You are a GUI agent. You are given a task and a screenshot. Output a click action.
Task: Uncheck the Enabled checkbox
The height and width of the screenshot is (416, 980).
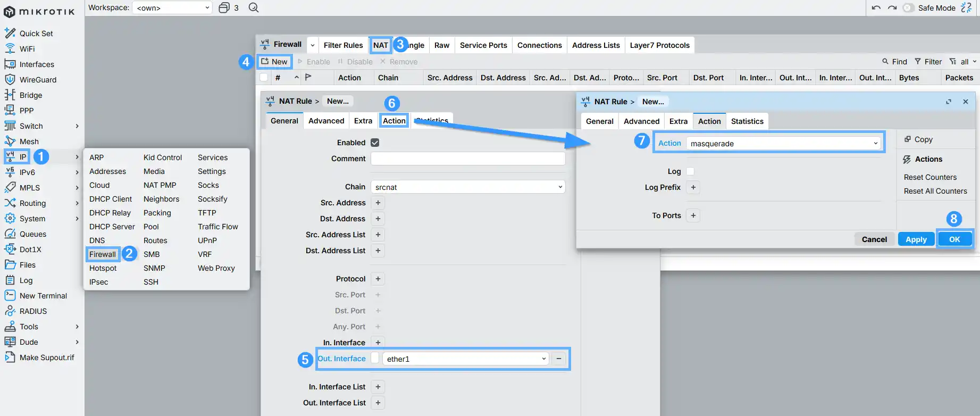click(x=375, y=143)
